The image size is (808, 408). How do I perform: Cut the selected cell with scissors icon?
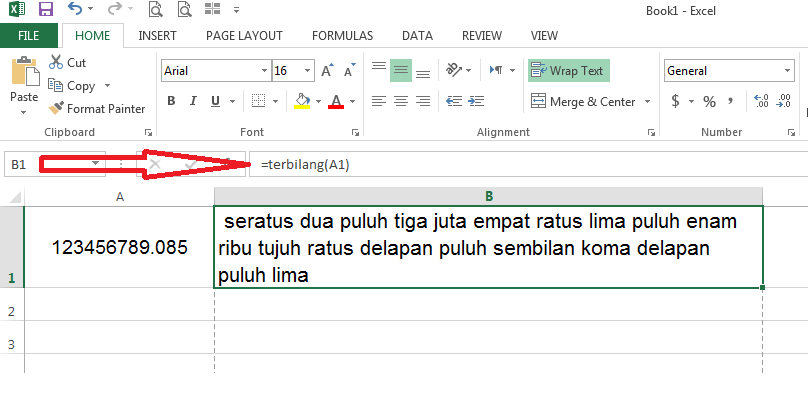coord(56,62)
